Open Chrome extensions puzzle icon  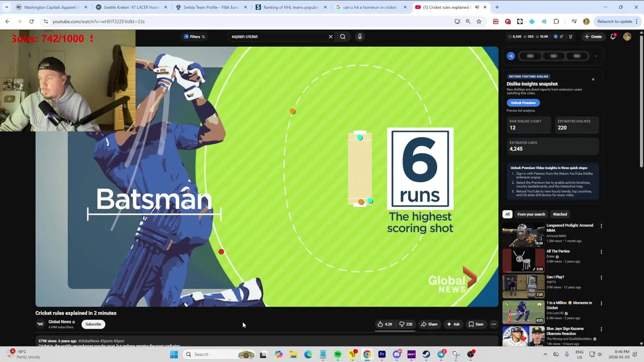click(556, 22)
